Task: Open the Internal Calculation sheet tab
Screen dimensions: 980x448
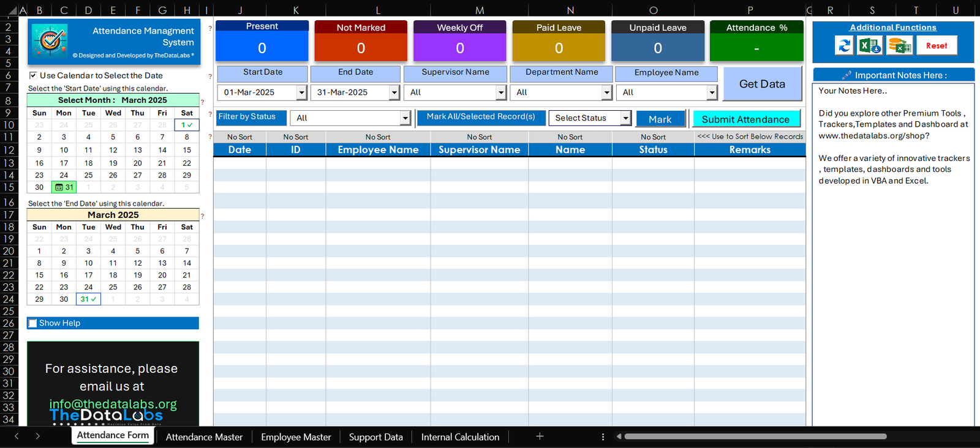Action: (460, 437)
